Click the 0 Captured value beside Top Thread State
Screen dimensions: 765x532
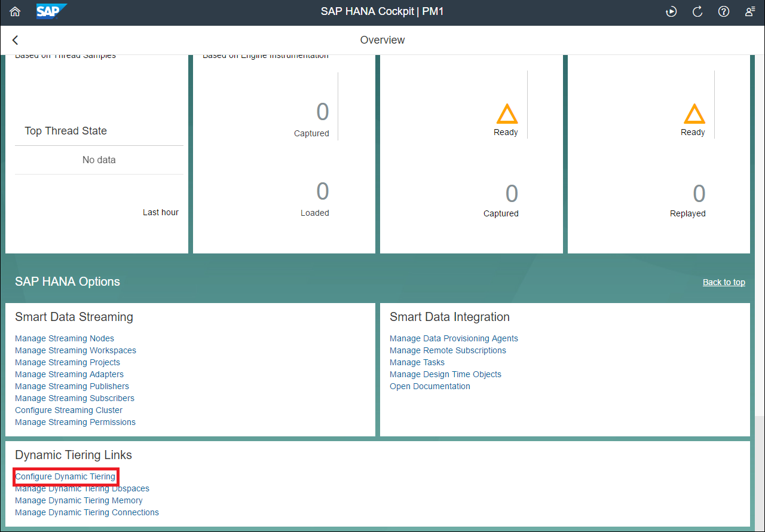tap(322, 112)
